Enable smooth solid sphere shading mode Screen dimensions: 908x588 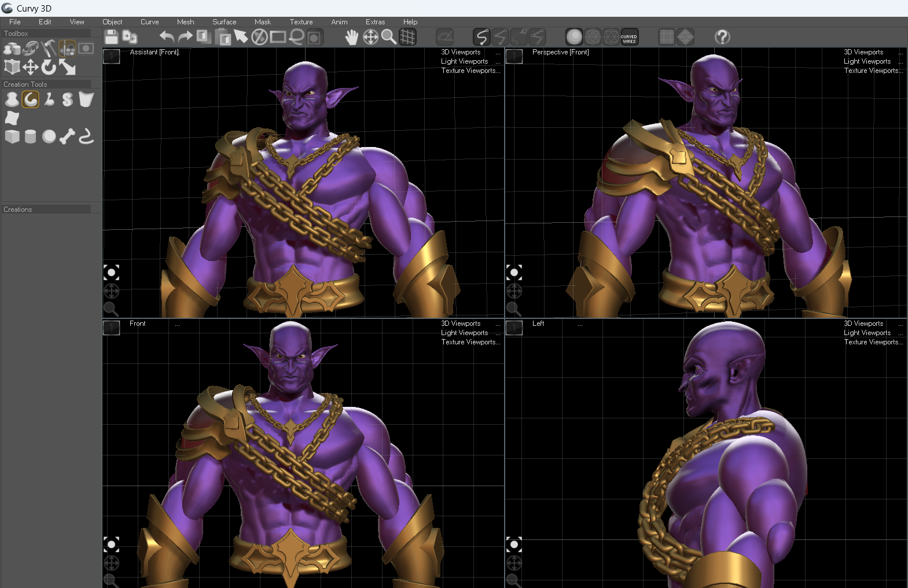(574, 37)
